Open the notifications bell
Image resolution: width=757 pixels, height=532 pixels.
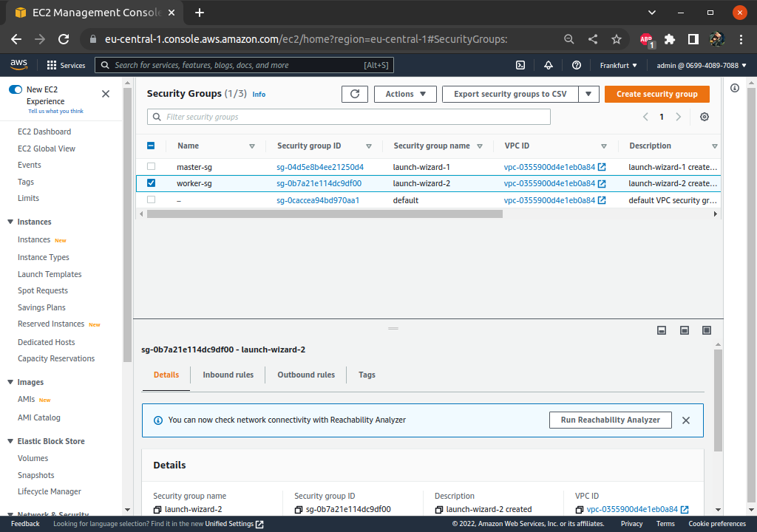click(549, 65)
